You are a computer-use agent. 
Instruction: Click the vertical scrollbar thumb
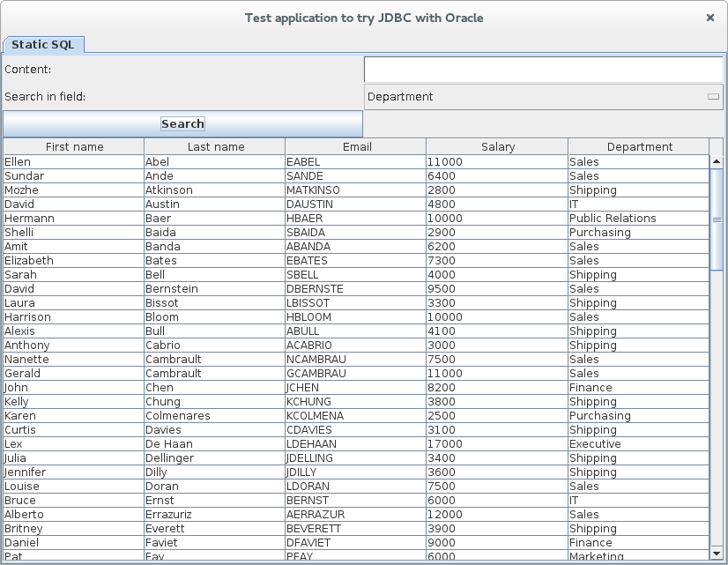716,219
